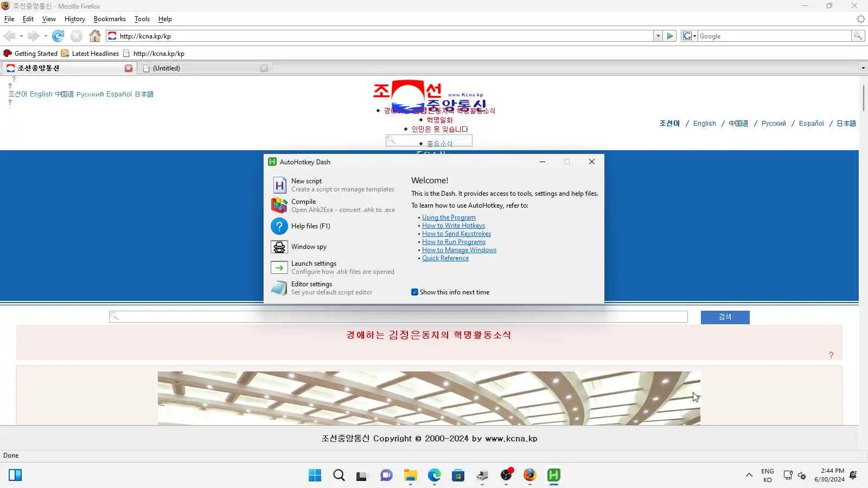Open How to Manage Windows link
The height and width of the screenshot is (488, 868).
coord(459,250)
